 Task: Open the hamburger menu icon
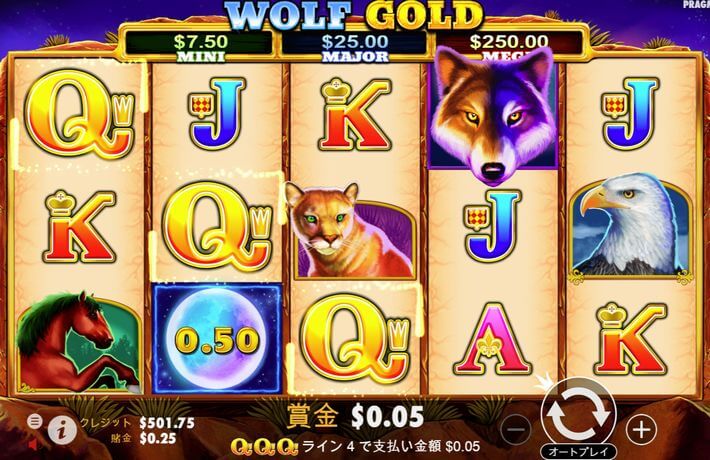[34, 422]
